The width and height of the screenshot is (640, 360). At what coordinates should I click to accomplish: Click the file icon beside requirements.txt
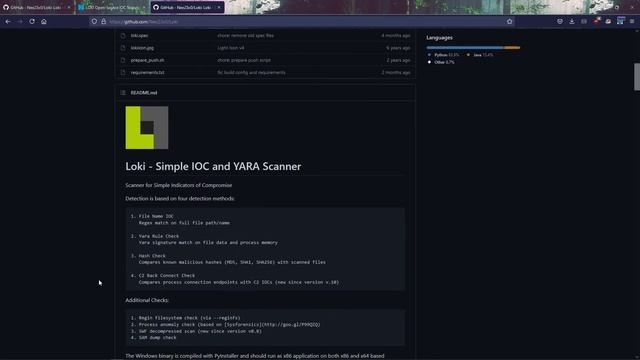click(123, 72)
